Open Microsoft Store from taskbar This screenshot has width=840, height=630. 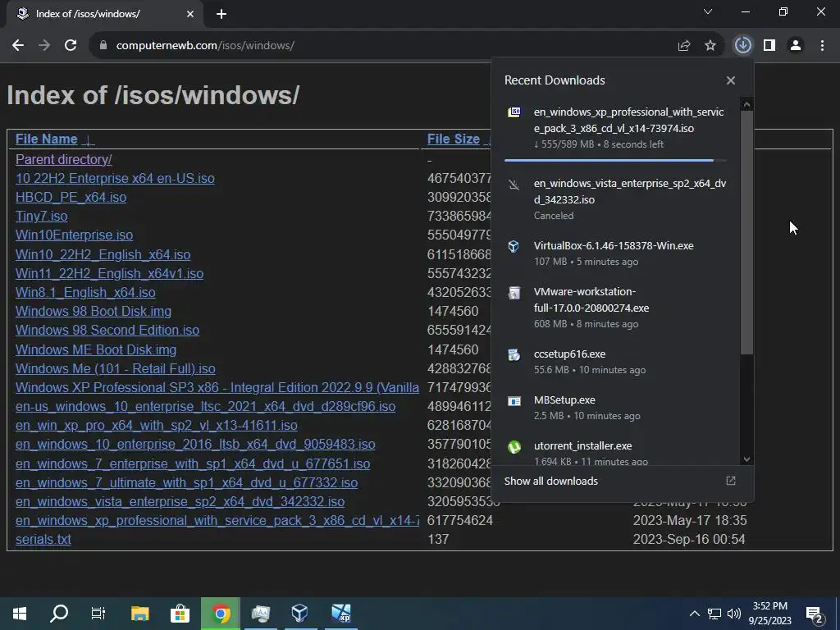coord(180,614)
